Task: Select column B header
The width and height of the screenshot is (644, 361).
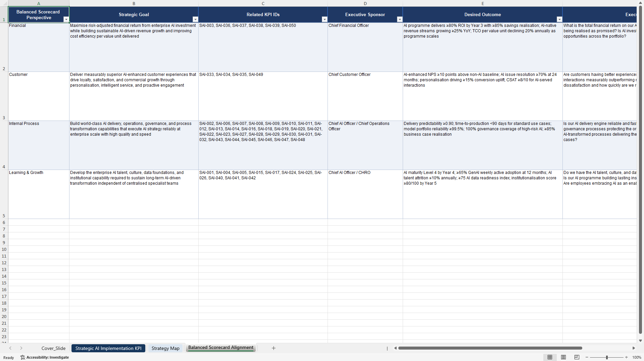Action: [x=134, y=3]
